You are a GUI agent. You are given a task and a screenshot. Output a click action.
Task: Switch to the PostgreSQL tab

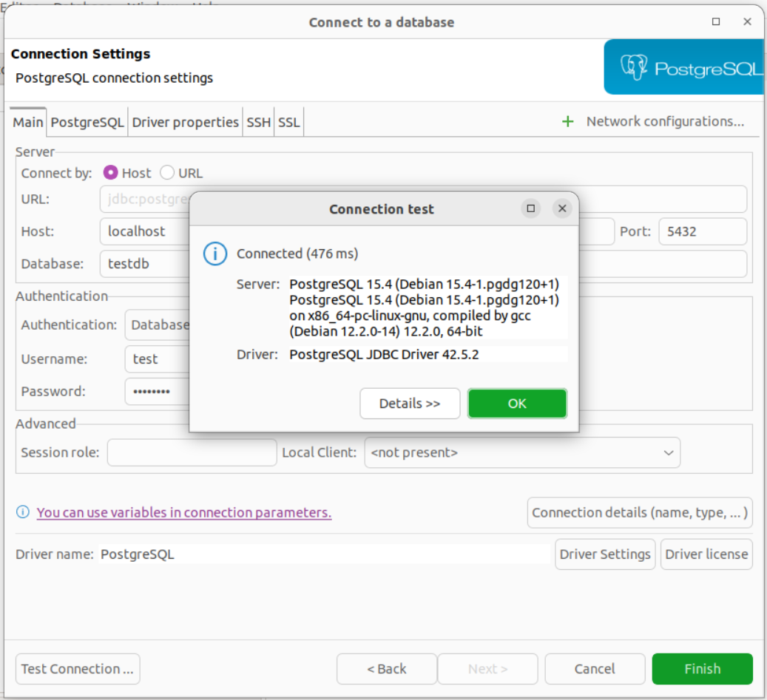pos(87,121)
